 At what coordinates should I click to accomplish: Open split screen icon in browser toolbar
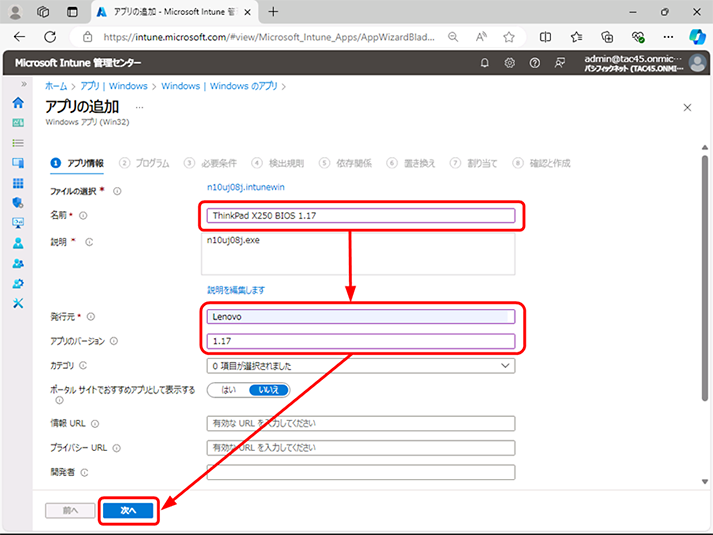point(545,37)
